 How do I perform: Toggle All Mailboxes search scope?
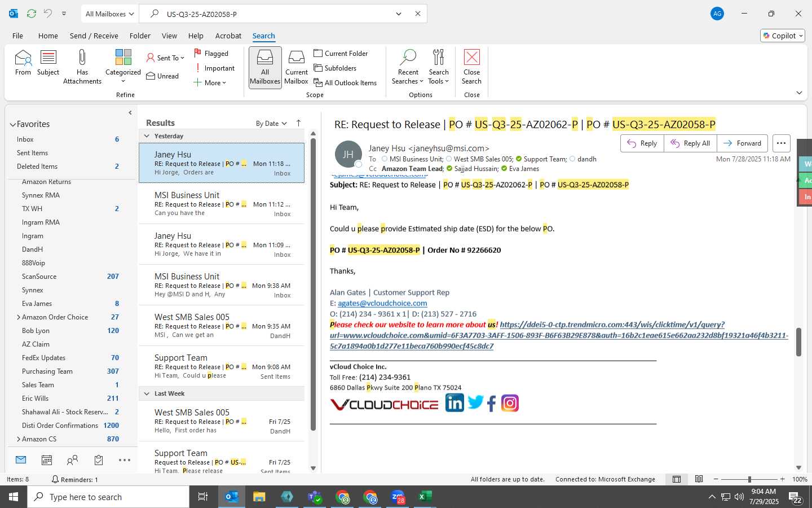tap(265, 68)
